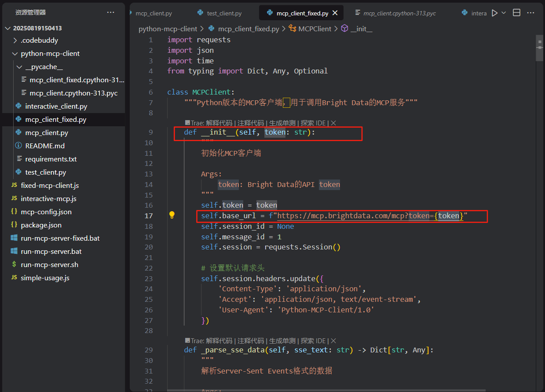Image resolution: width=545 pixels, height=392 pixels.
Task: Open run-mcp-server.bat file
Action: [x=51, y=252]
